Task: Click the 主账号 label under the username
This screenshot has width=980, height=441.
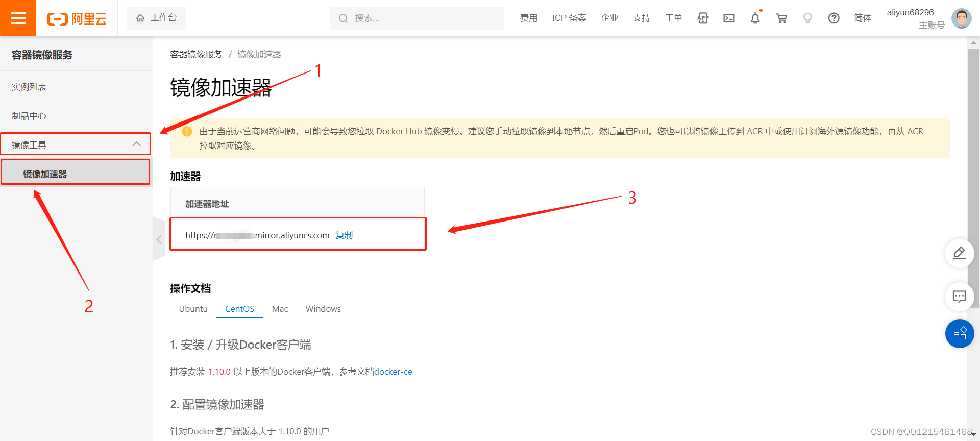Action: (932, 25)
